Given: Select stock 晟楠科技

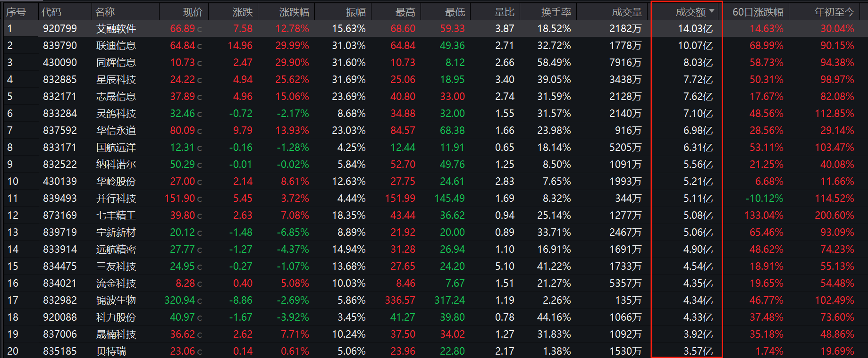Looking at the screenshot, I should pos(116,334).
